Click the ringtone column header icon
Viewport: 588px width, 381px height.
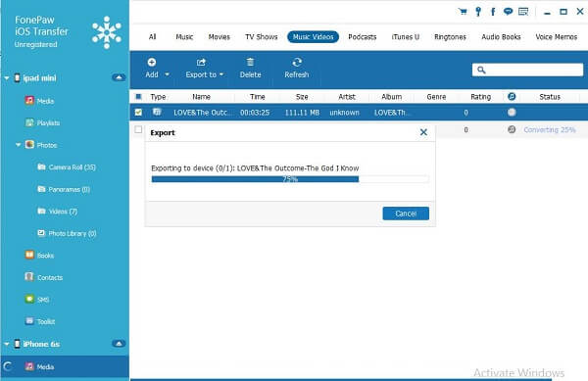(512, 97)
